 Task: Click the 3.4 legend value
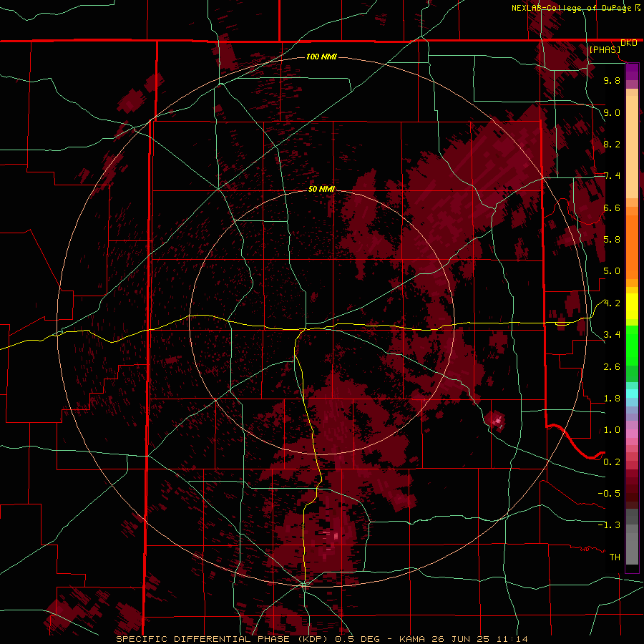pos(612,335)
